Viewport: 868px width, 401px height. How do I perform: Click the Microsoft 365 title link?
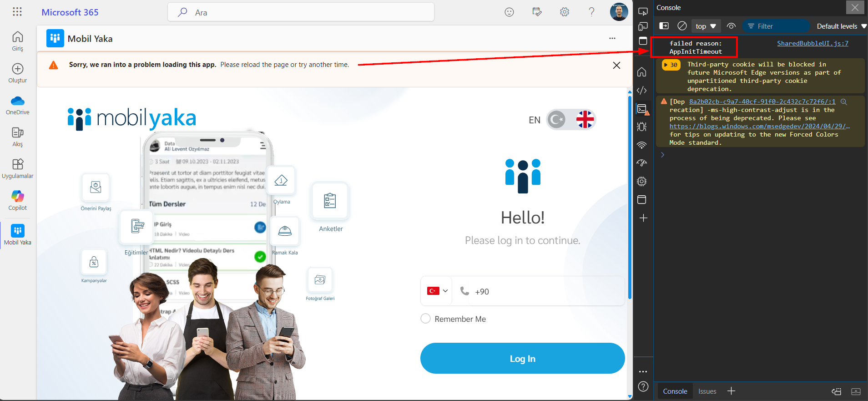tap(70, 12)
